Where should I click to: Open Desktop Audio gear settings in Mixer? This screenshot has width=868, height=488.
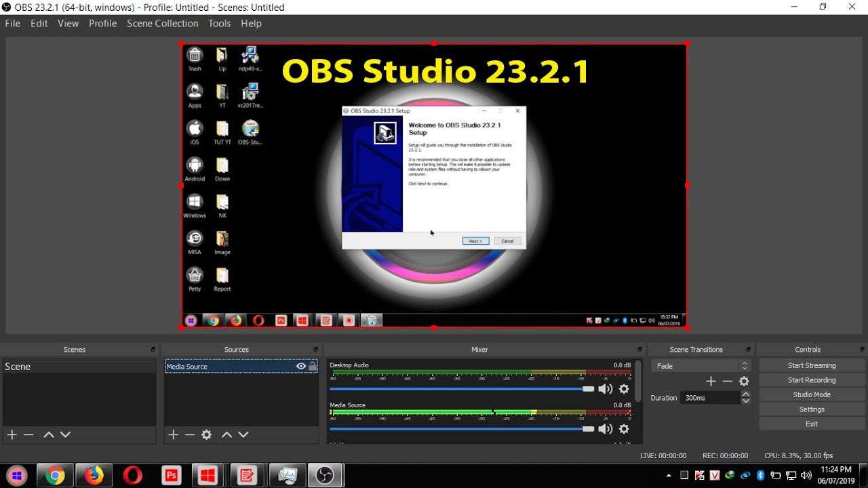[624, 389]
